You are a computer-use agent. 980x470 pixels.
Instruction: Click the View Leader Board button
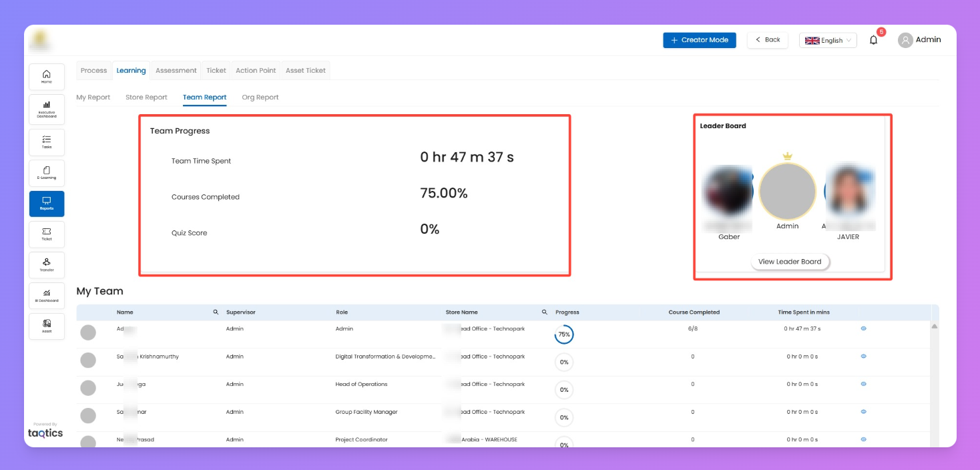click(x=790, y=262)
